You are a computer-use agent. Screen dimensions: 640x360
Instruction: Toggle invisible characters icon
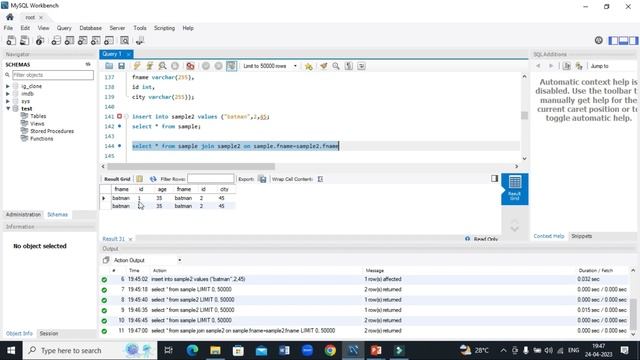[349, 66]
